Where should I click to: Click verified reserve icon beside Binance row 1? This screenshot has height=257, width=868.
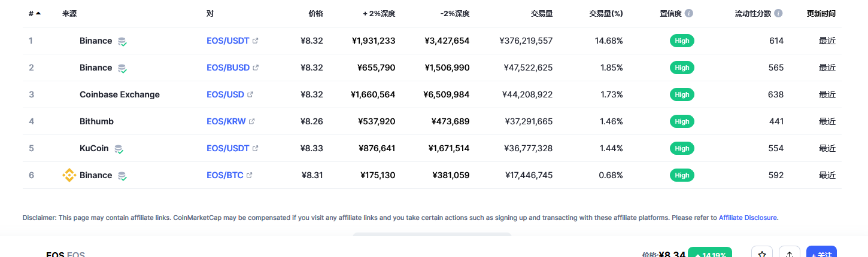(x=122, y=41)
